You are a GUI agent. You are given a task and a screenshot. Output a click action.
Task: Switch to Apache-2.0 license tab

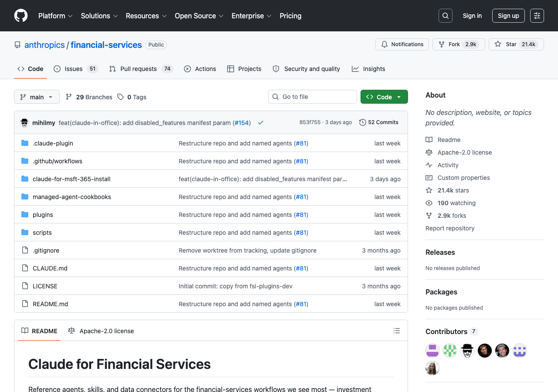coord(101,331)
